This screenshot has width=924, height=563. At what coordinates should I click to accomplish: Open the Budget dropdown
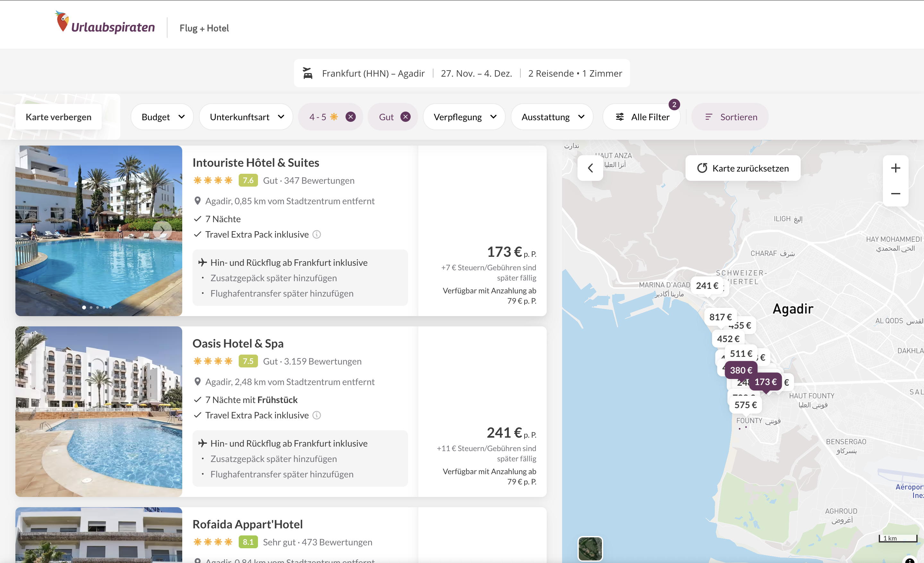[162, 117]
